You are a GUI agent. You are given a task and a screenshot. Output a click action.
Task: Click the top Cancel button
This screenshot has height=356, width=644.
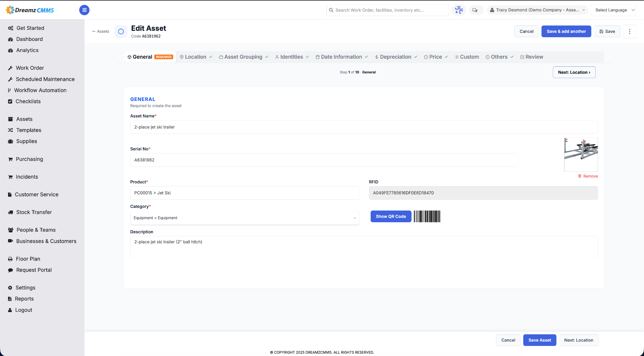coord(526,32)
